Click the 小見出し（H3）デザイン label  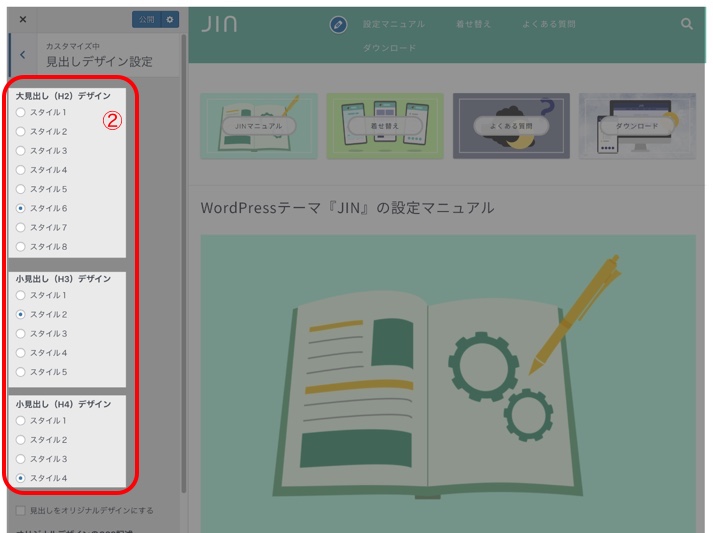[x=63, y=279]
